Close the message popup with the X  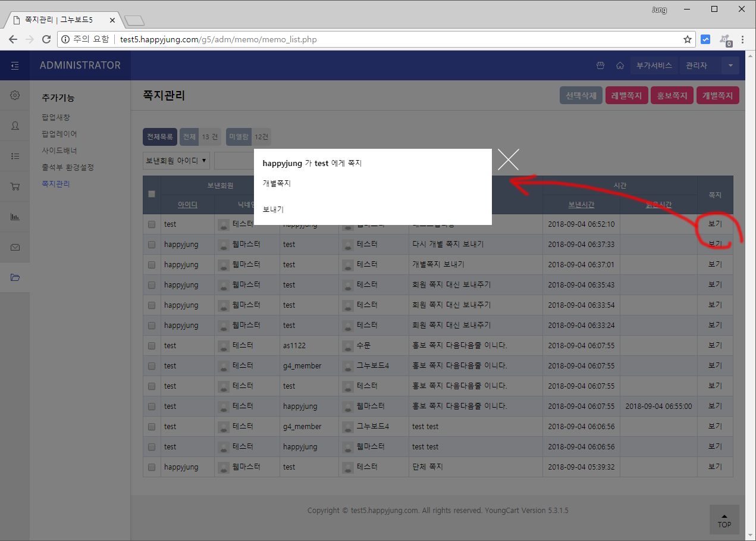coord(508,160)
